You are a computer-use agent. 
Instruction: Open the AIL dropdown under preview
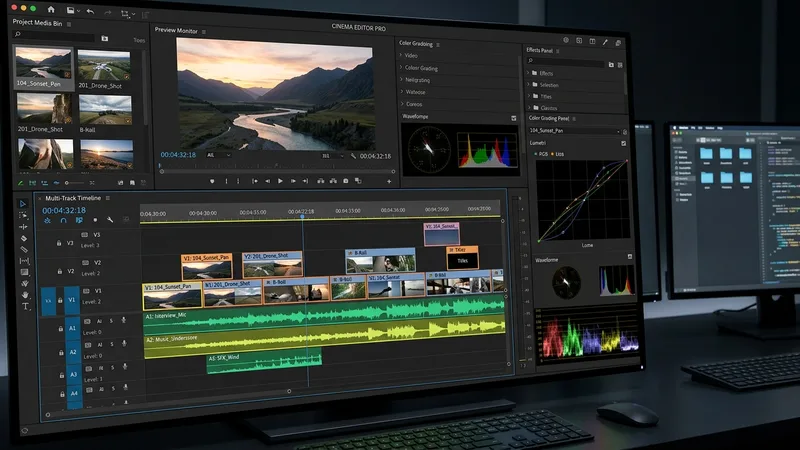218,155
